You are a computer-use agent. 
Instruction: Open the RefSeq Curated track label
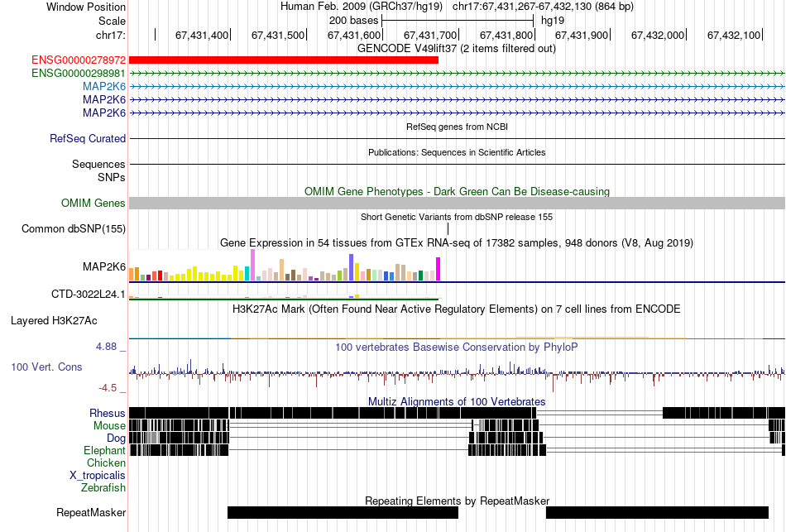[88, 138]
